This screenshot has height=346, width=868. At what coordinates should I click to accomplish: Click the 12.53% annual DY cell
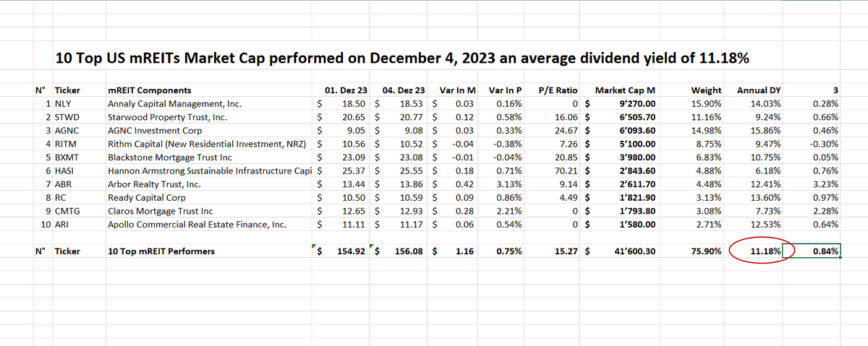767,225
